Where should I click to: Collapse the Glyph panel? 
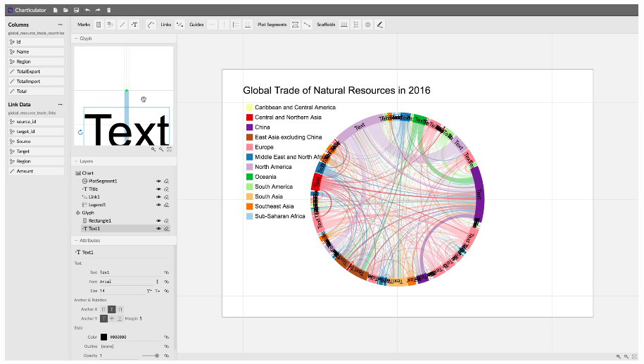(76, 38)
